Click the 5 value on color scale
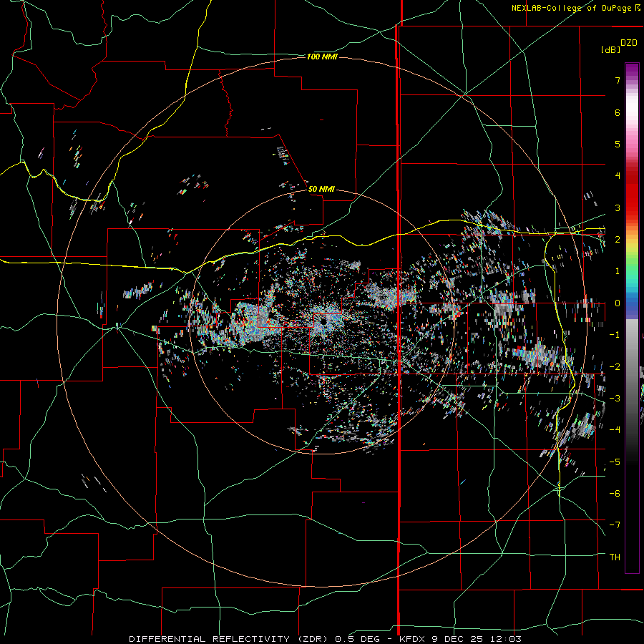 point(618,144)
